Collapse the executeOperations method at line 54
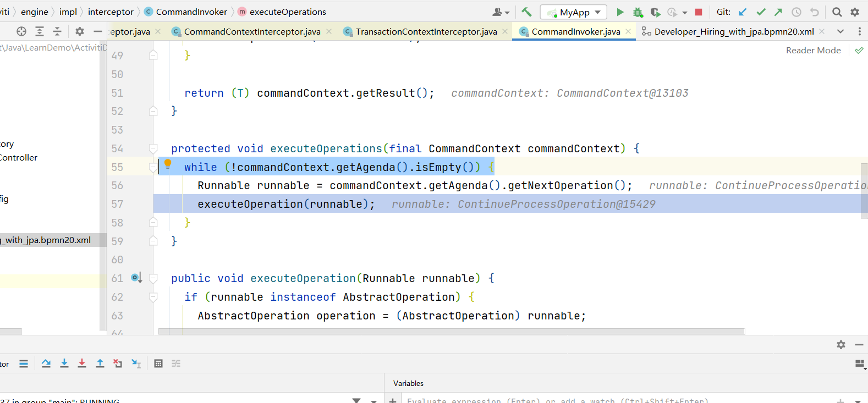Viewport: 868px width, 403px height. point(153,148)
